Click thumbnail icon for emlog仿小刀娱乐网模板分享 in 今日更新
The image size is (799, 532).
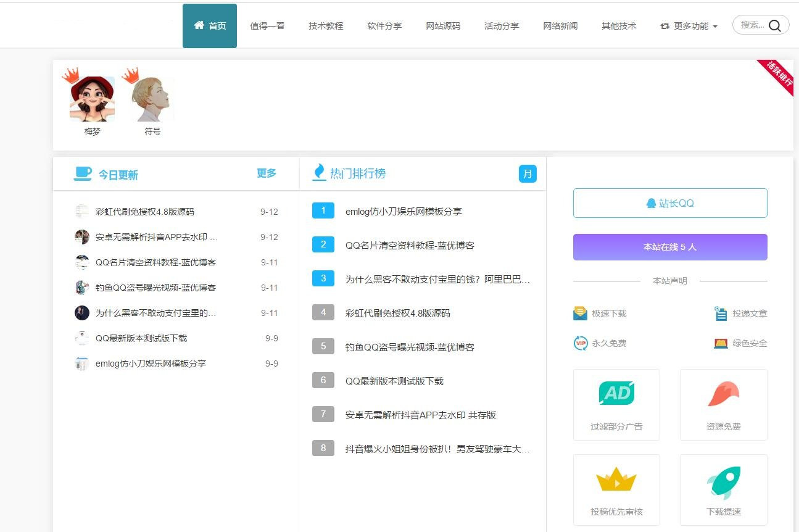point(82,364)
